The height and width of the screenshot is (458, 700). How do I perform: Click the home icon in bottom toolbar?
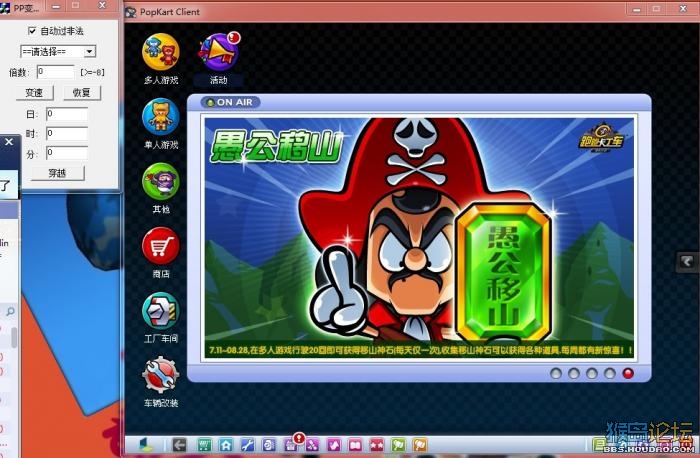pyautogui.click(x=227, y=445)
